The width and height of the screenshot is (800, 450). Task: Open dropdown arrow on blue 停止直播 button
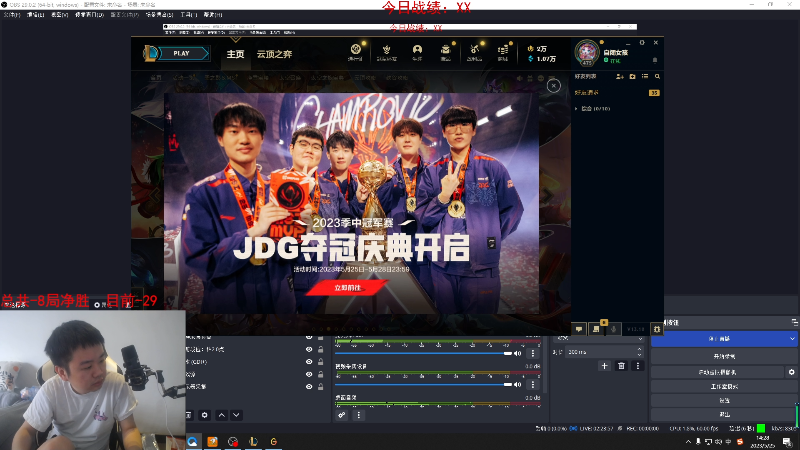point(792,339)
